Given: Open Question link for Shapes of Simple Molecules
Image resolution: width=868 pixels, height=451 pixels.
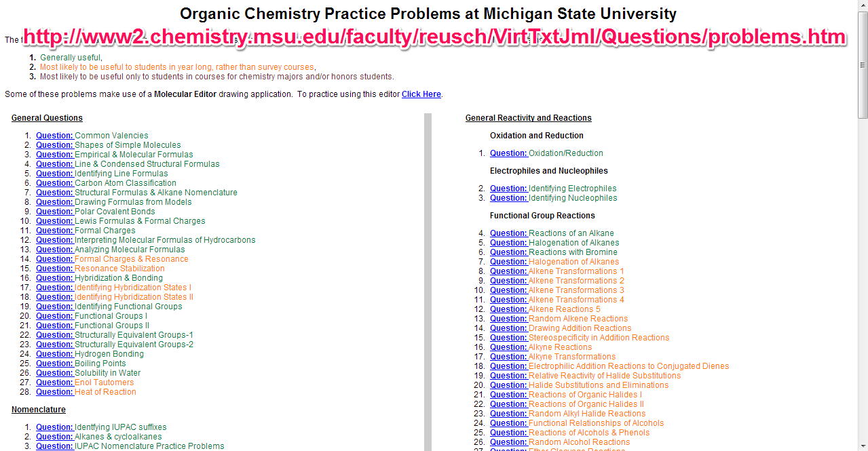Looking at the screenshot, I should click(54, 145).
